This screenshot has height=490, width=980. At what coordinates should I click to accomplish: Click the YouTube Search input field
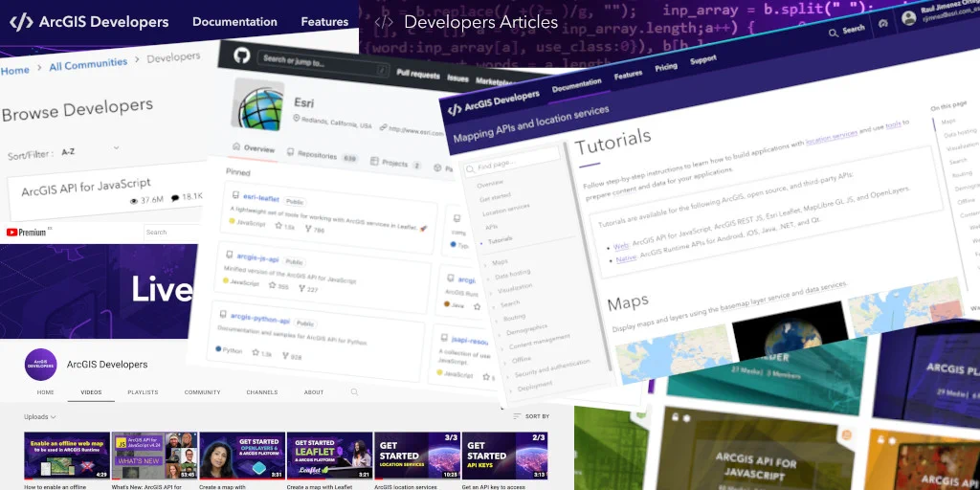click(x=172, y=232)
